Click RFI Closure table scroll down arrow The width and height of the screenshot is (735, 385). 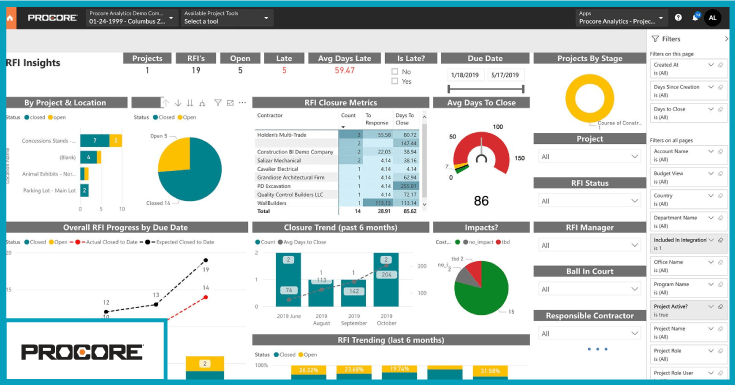tap(424, 204)
